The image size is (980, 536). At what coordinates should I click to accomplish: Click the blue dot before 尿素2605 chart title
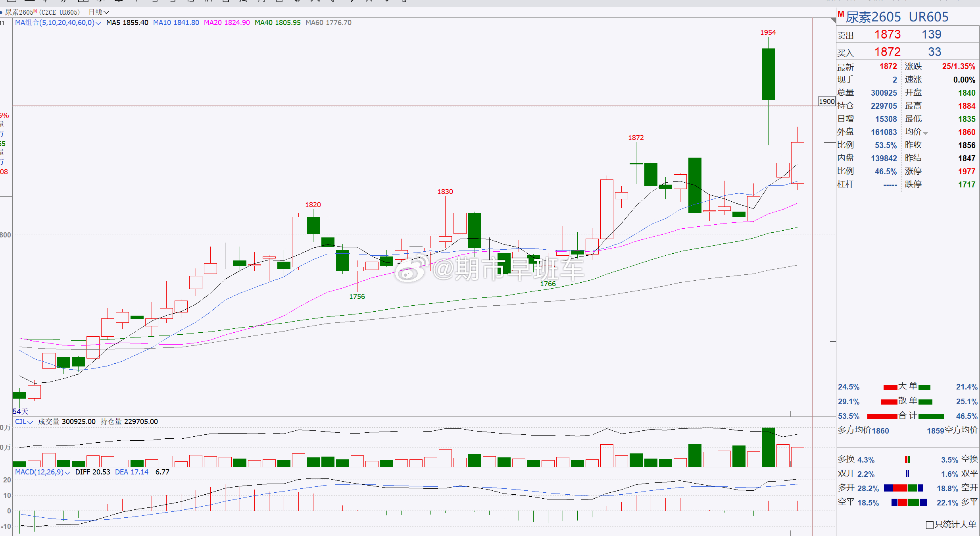(x=2, y=12)
